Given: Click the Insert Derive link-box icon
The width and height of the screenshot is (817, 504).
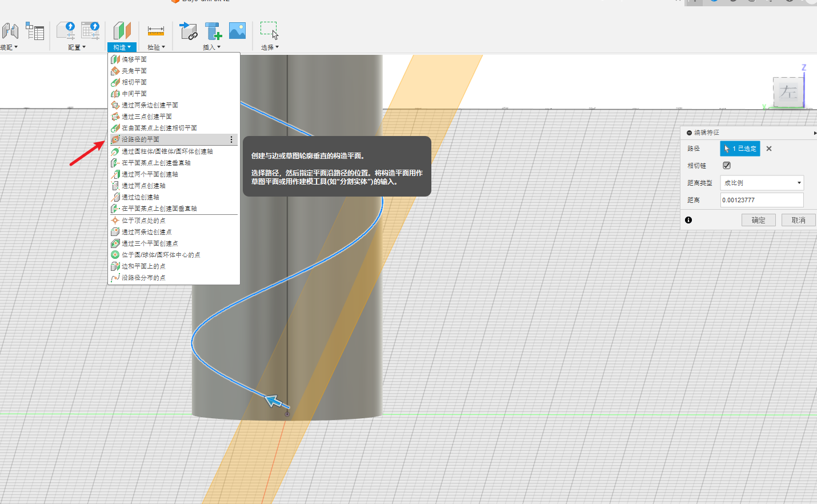Looking at the screenshot, I should [x=188, y=31].
